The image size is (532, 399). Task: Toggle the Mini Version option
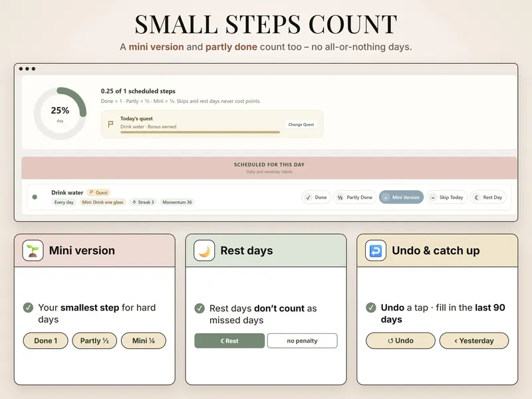402,197
